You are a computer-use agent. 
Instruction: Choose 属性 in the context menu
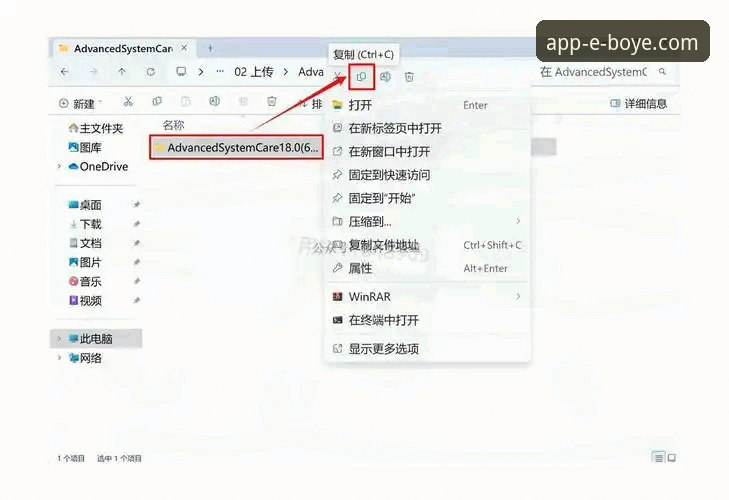(428, 268)
